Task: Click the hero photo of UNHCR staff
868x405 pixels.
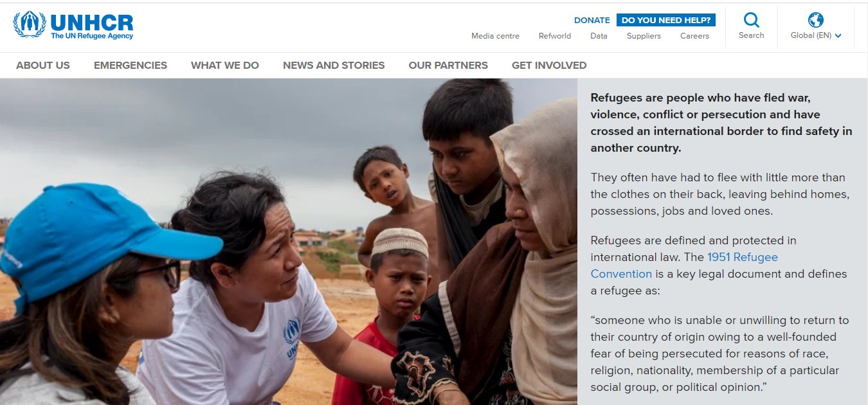Action: [289, 242]
